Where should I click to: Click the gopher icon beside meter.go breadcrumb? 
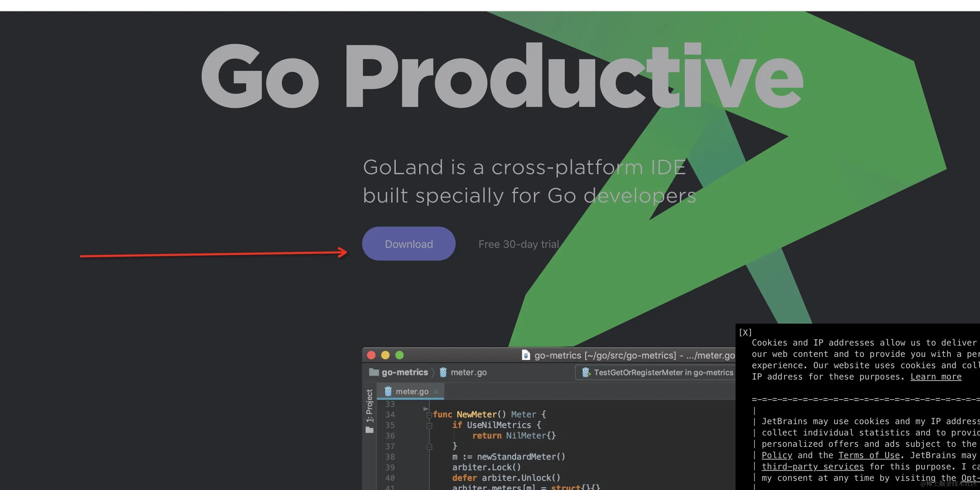[x=443, y=372]
